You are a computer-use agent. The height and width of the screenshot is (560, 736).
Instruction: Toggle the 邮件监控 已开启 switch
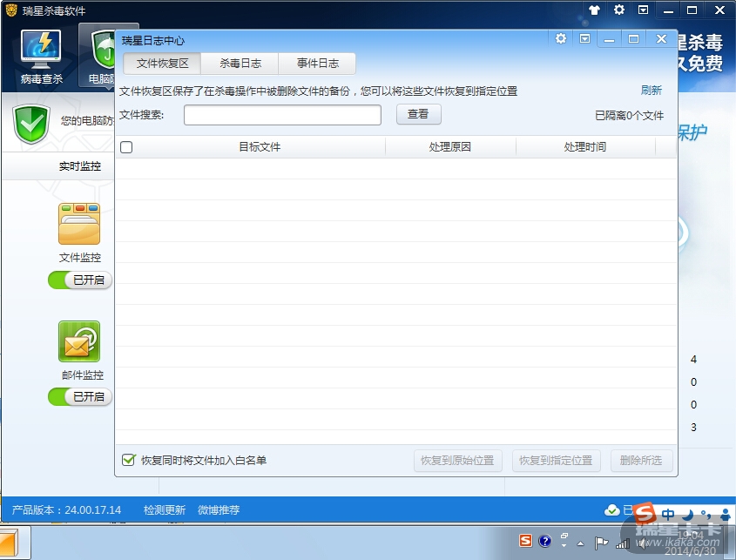[80, 397]
